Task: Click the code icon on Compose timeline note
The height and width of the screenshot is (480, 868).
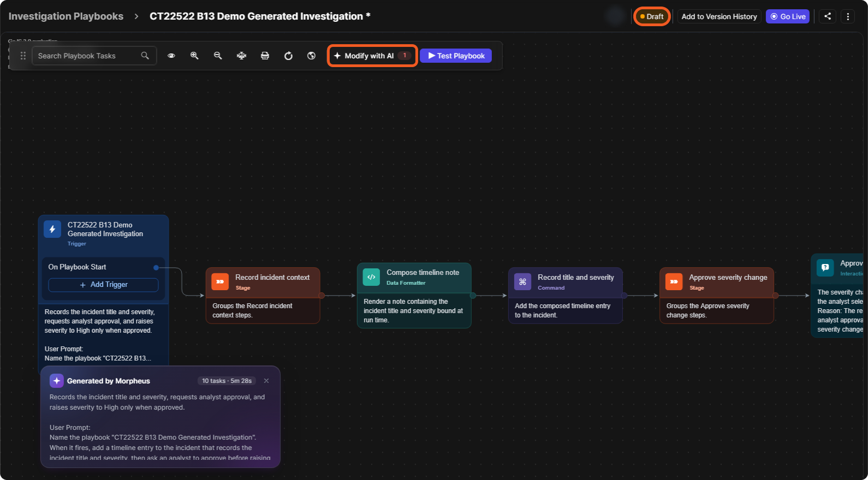Action: [371, 277]
